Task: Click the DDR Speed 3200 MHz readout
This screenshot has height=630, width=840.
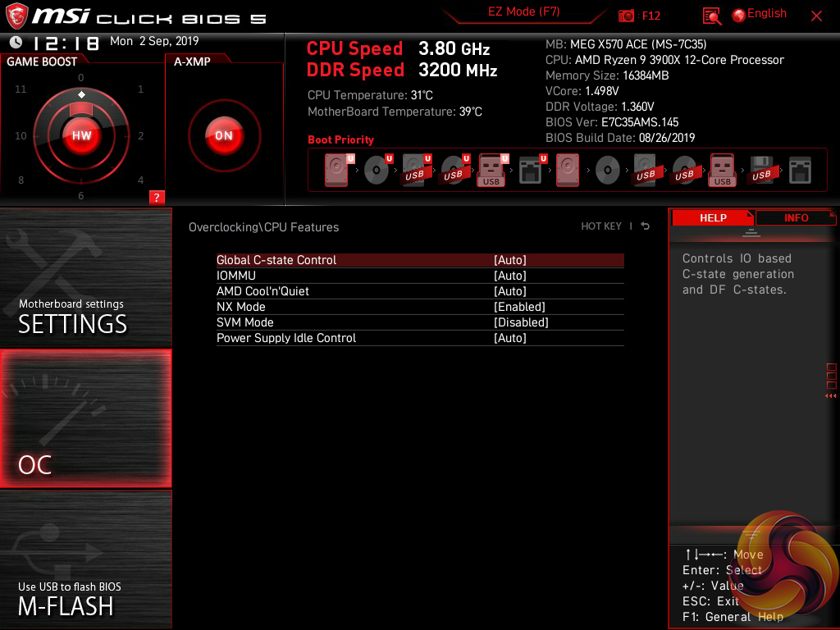Action: [x=402, y=71]
